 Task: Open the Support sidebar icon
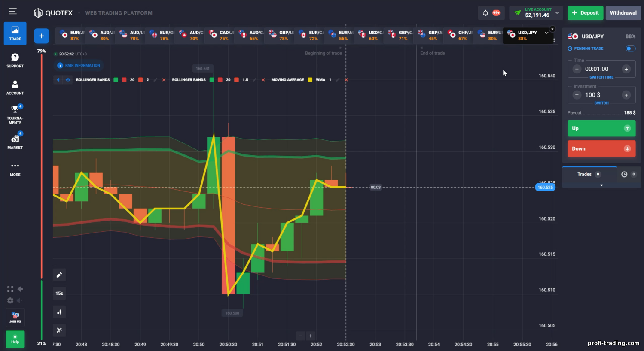15,61
